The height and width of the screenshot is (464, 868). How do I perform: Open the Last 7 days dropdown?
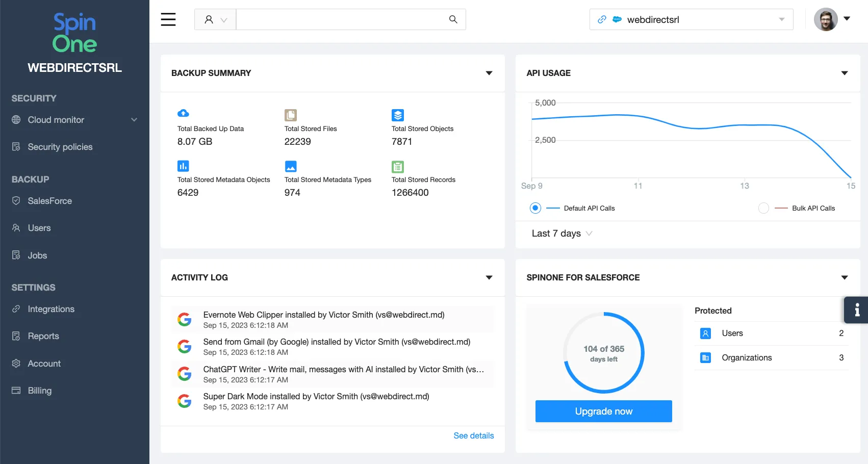561,234
